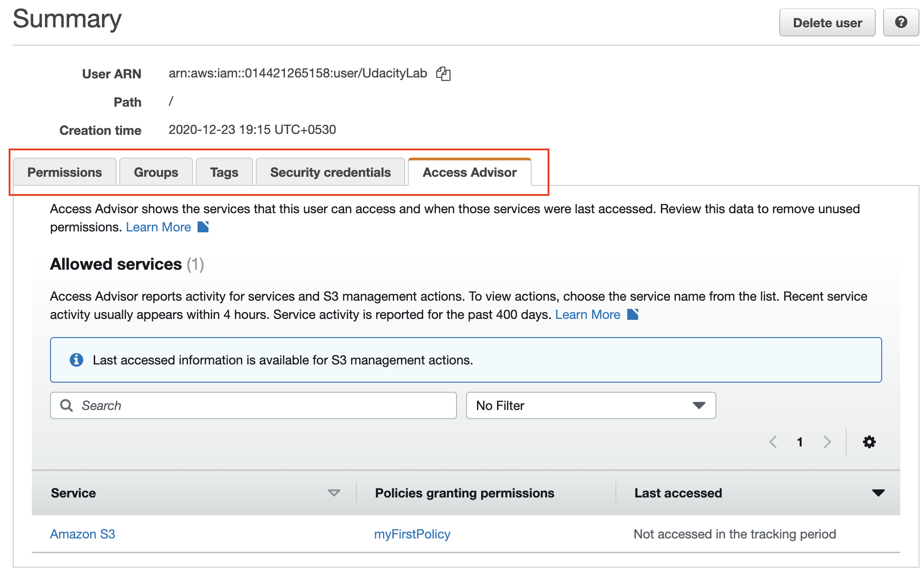924x574 pixels.
Task: Click the creation time 2020-12-23 19:15 UTC+0530
Action: (252, 130)
